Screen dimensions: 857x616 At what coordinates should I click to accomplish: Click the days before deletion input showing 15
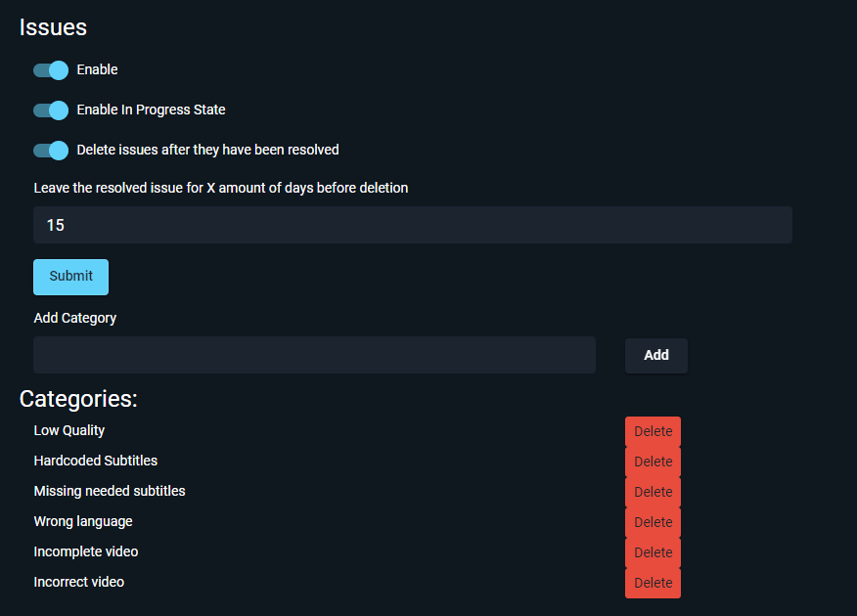pos(411,225)
